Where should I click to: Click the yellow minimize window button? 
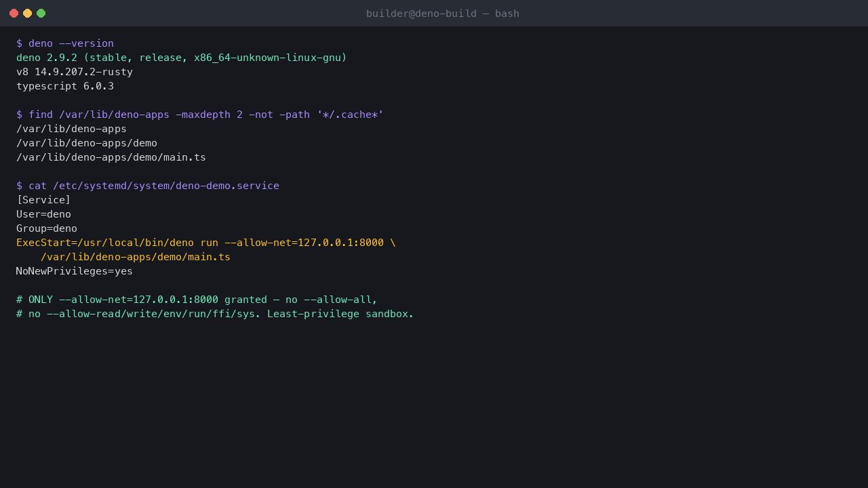click(x=27, y=14)
